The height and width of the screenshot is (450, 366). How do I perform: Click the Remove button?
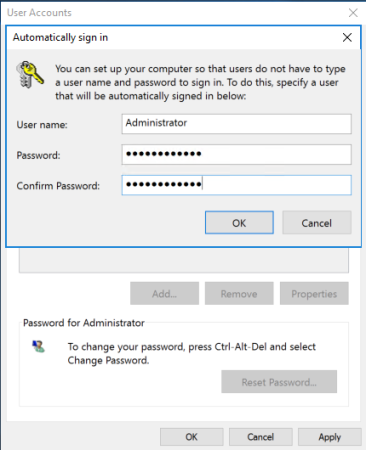point(239,294)
